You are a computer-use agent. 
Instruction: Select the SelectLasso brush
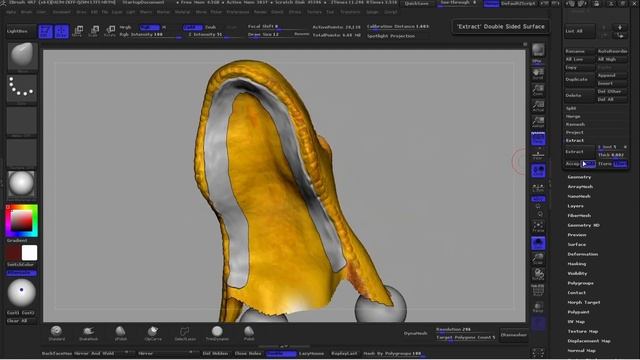(185, 333)
